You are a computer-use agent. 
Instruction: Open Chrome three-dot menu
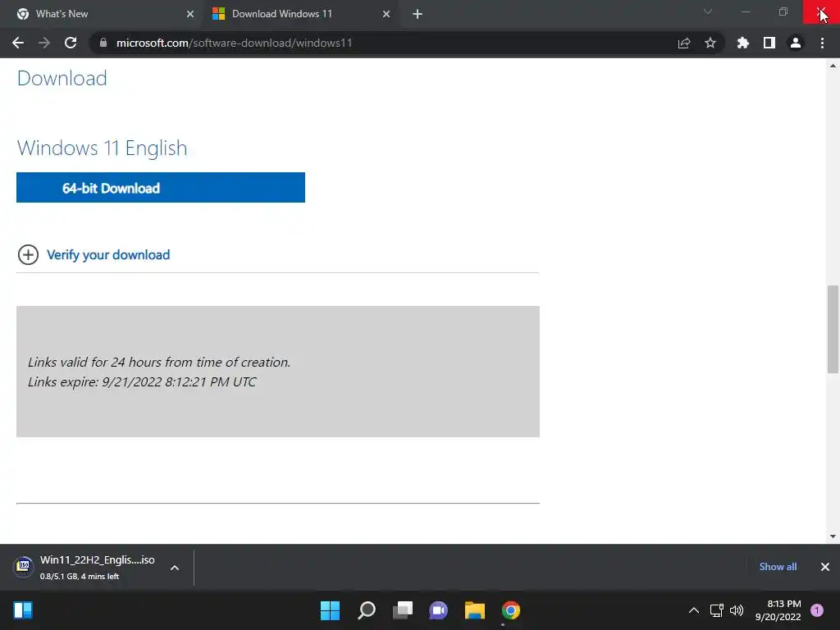822,43
